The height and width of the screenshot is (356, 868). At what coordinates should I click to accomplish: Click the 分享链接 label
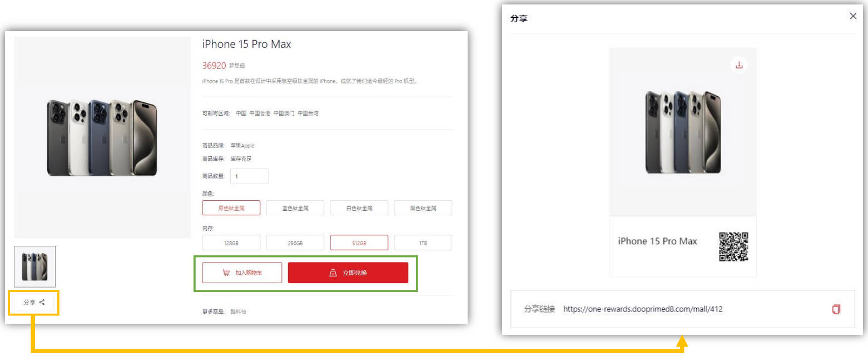(x=539, y=309)
